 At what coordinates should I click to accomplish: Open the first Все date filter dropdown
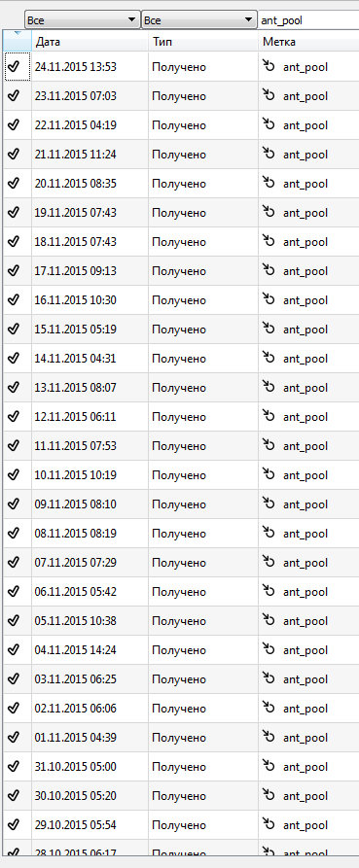[x=82, y=20]
